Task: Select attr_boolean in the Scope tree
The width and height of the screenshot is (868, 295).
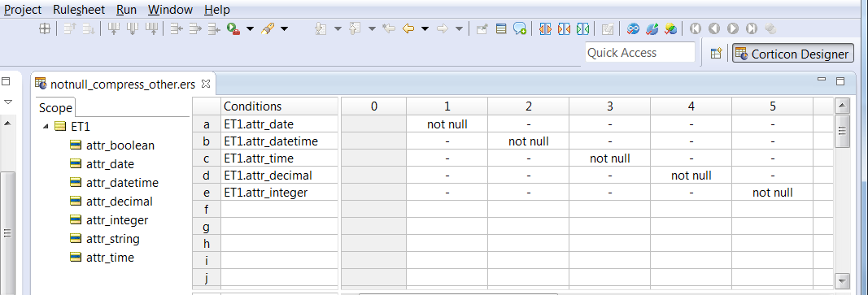Action: pyautogui.click(x=120, y=145)
